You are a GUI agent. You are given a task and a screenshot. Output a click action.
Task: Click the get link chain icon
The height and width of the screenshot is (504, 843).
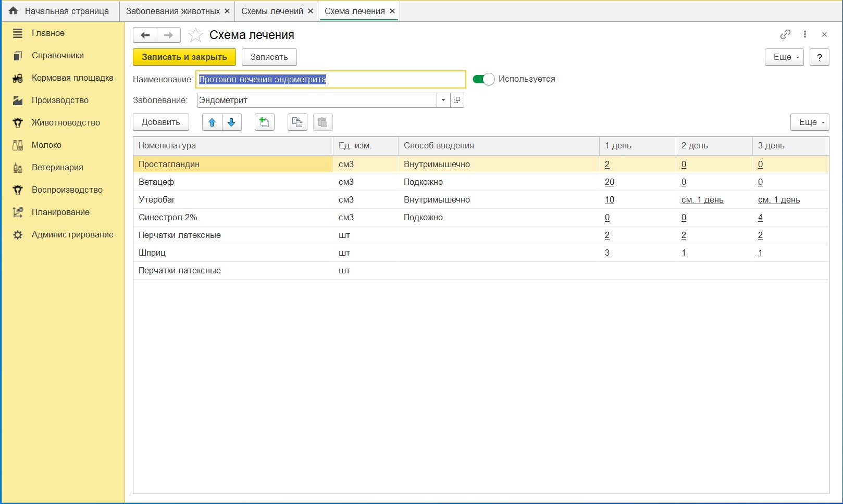[x=785, y=34]
